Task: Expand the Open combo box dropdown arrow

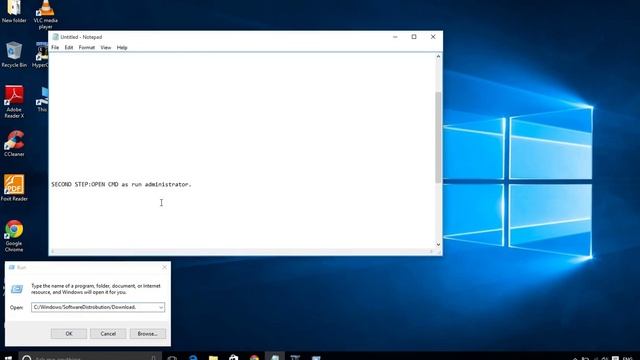Action: coord(161,307)
